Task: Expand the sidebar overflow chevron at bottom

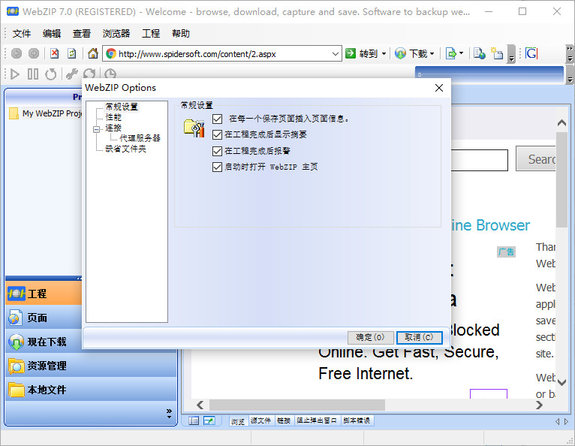Action: pyautogui.click(x=169, y=413)
